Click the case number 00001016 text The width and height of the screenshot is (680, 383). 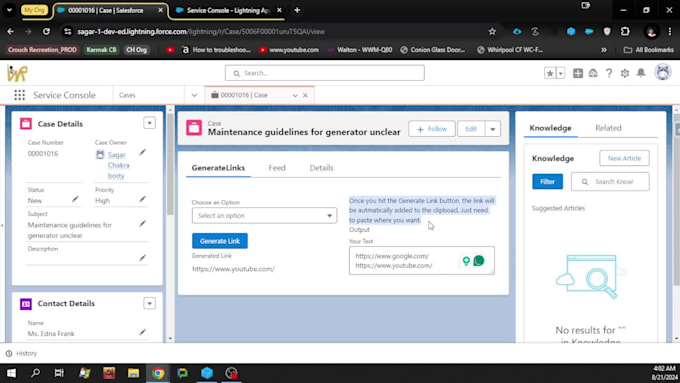(x=43, y=154)
